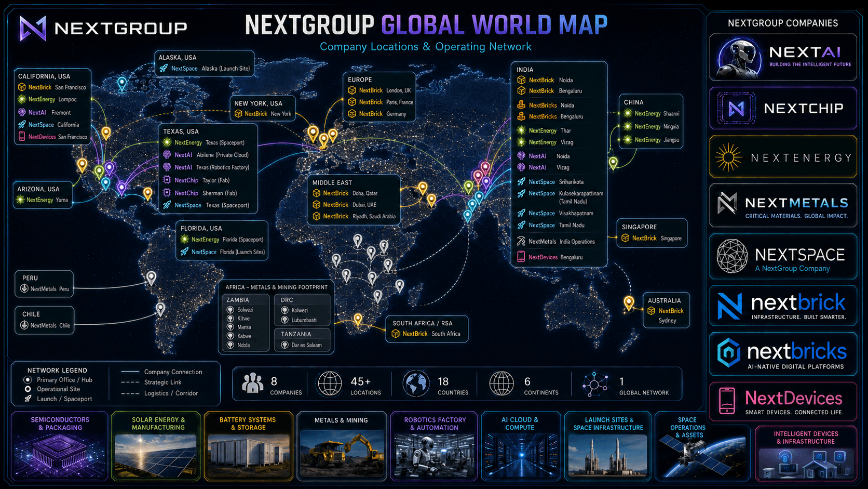Click the "NextBrick London, UK" entry
The image size is (868, 489).
[x=379, y=90]
